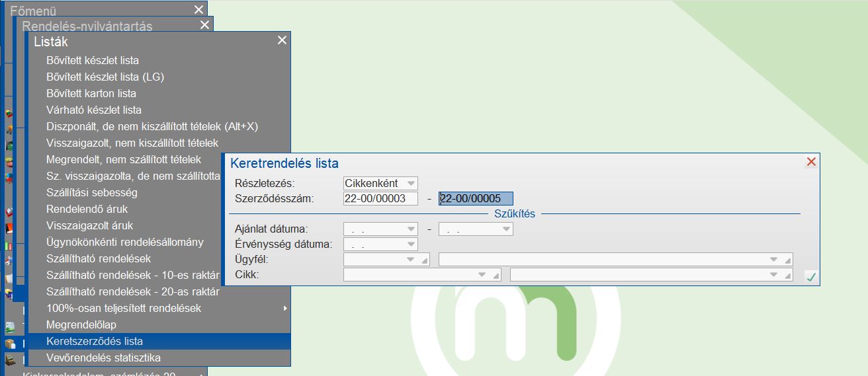Open Visszaigazolt áruk list
The height and width of the screenshot is (376, 868).
(126, 225)
